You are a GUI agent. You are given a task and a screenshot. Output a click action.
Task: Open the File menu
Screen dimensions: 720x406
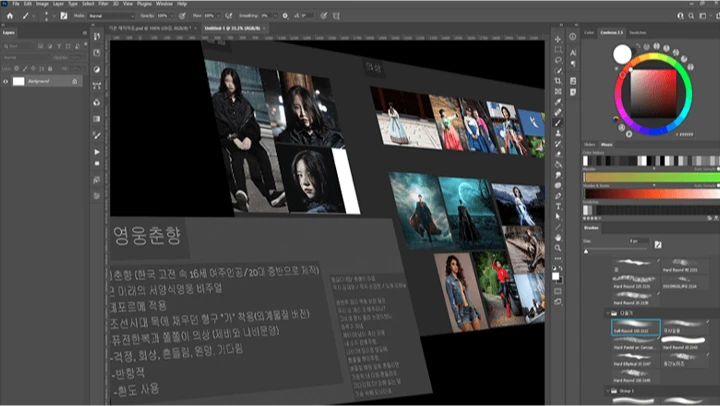[x=16, y=4]
